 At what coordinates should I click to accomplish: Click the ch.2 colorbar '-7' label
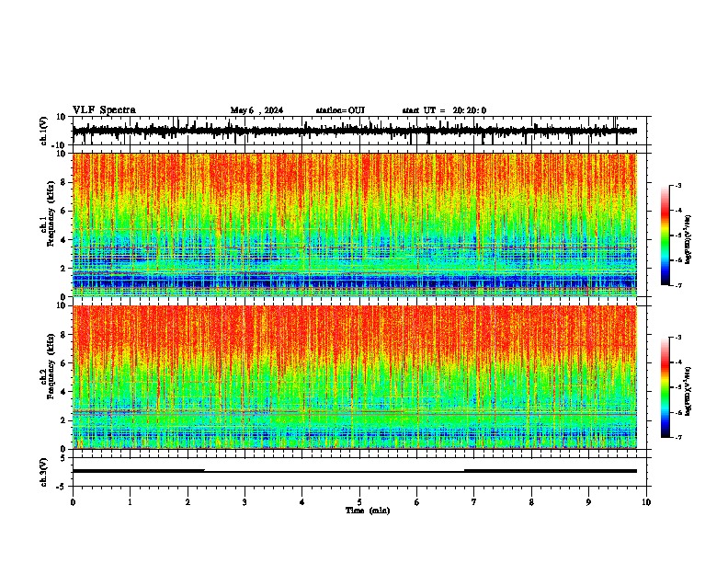[678, 437]
